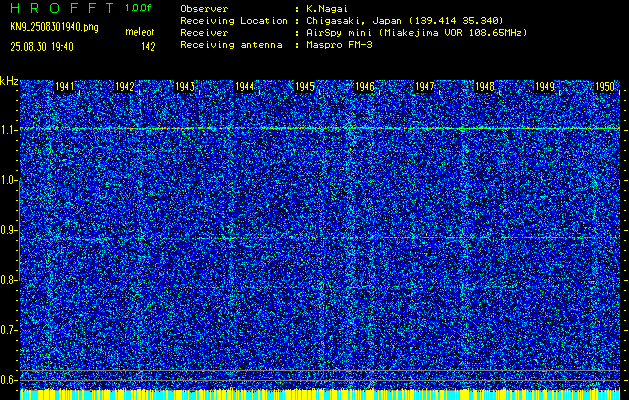Click the Receiver field label
This screenshot has width=629, height=400.
point(204,32)
